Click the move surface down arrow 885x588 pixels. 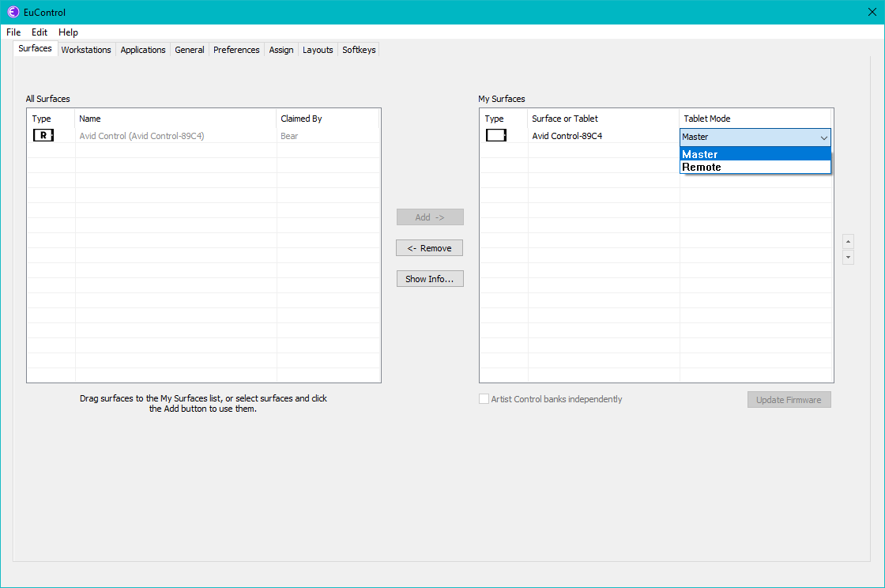click(848, 258)
